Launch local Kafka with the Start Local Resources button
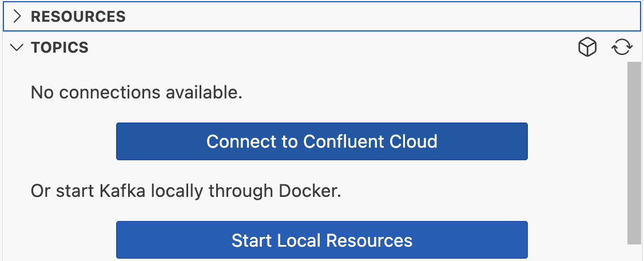 pos(321,240)
